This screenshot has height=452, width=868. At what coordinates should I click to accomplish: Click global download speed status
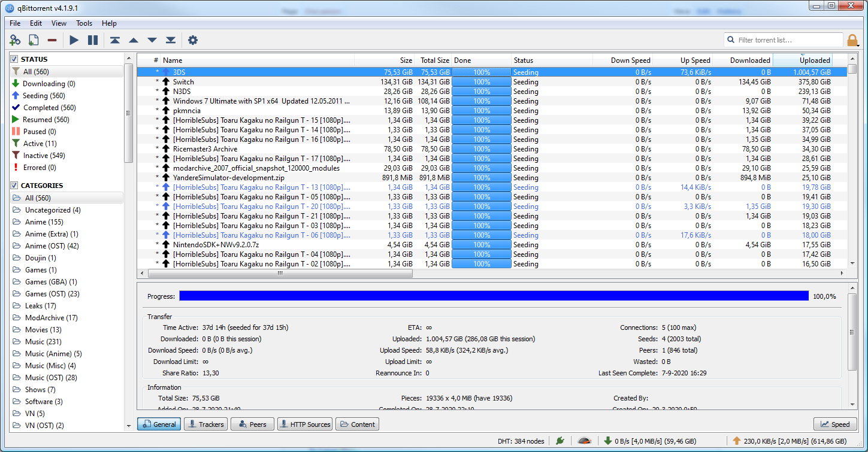point(651,441)
